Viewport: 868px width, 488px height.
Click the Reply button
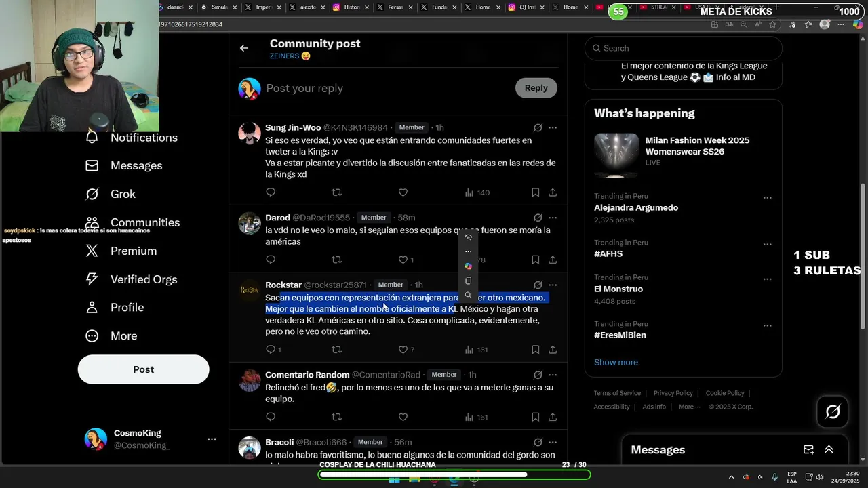point(536,88)
